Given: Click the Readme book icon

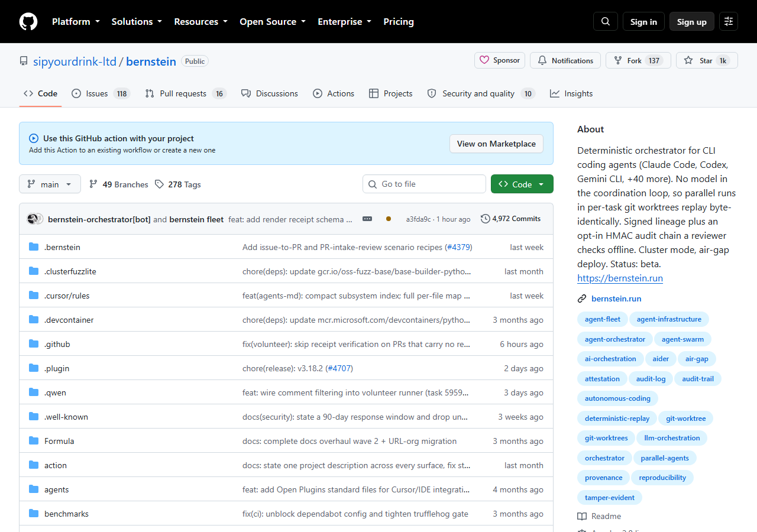Looking at the screenshot, I should [x=582, y=516].
